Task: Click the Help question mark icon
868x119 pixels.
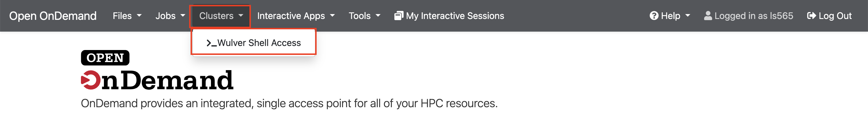Action: click(x=654, y=16)
